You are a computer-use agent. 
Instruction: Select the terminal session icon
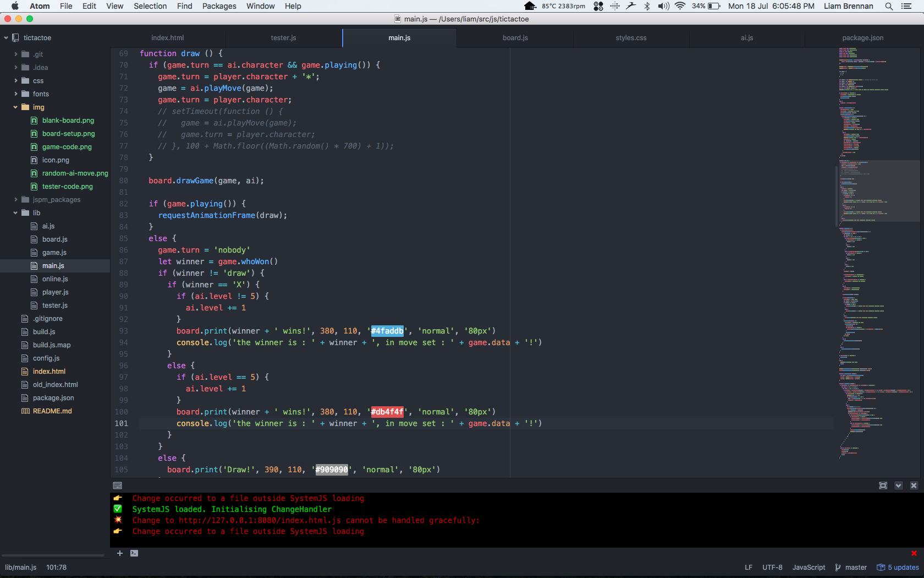[x=134, y=553]
